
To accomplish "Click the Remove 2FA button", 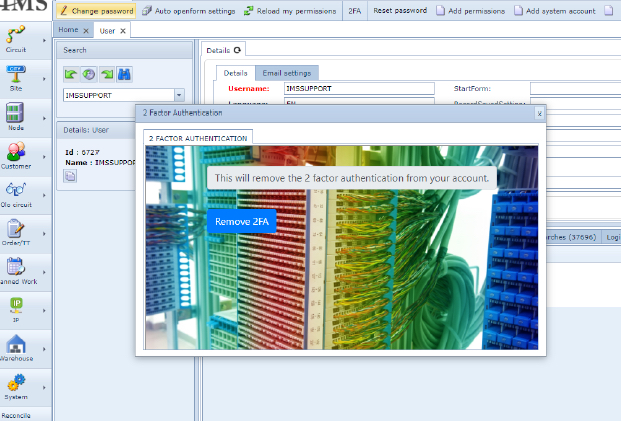I will coord(242,221).
